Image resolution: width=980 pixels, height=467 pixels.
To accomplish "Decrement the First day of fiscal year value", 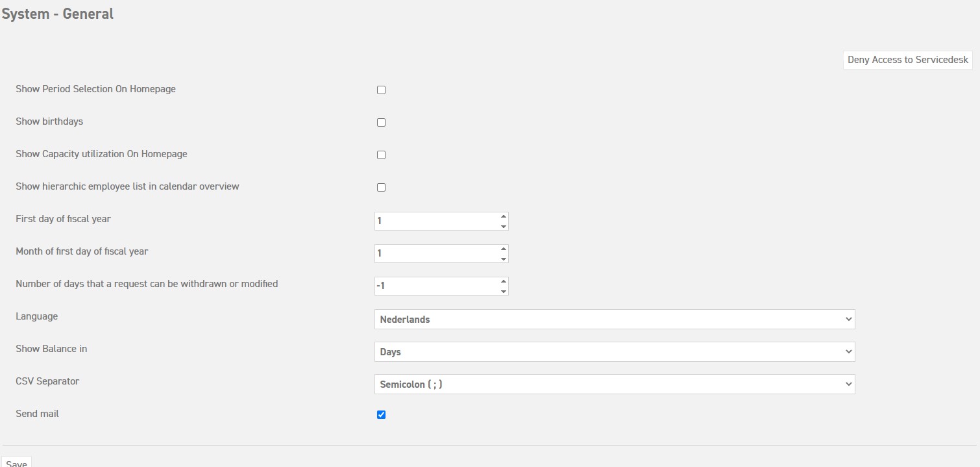I will (x=503, y=225).
